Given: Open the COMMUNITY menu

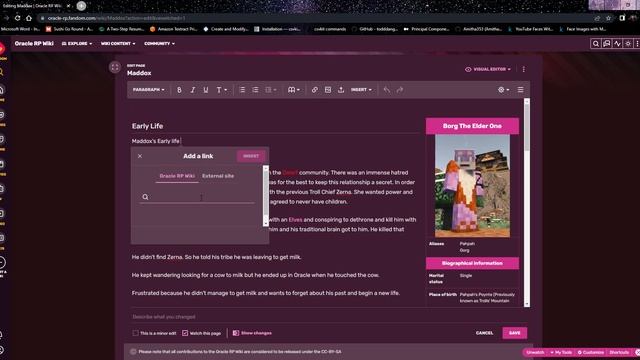Looking at the screenshot, I should (x=159, y=43).
